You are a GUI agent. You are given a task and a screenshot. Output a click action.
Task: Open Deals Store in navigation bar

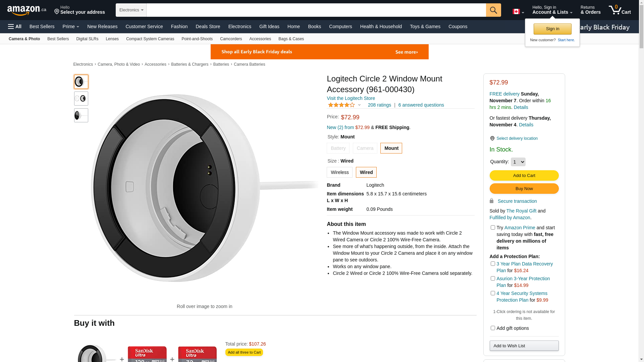[208, 26]
